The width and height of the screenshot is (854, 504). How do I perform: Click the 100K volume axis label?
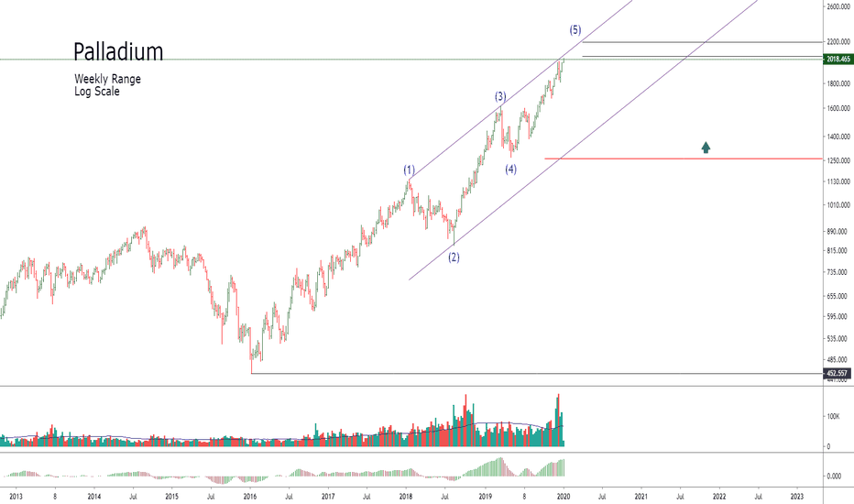click(x=833, y=416)
